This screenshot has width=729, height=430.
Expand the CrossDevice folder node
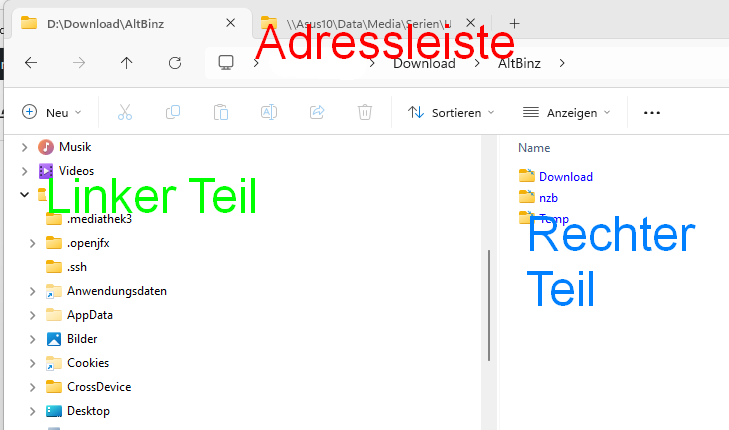coord(32,387)
